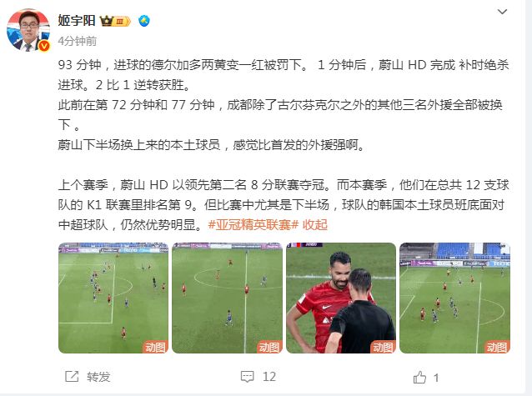532x396 pixels.
Task: Open the fourth stadium match GIF thumbnail
Action: (454, 298)
